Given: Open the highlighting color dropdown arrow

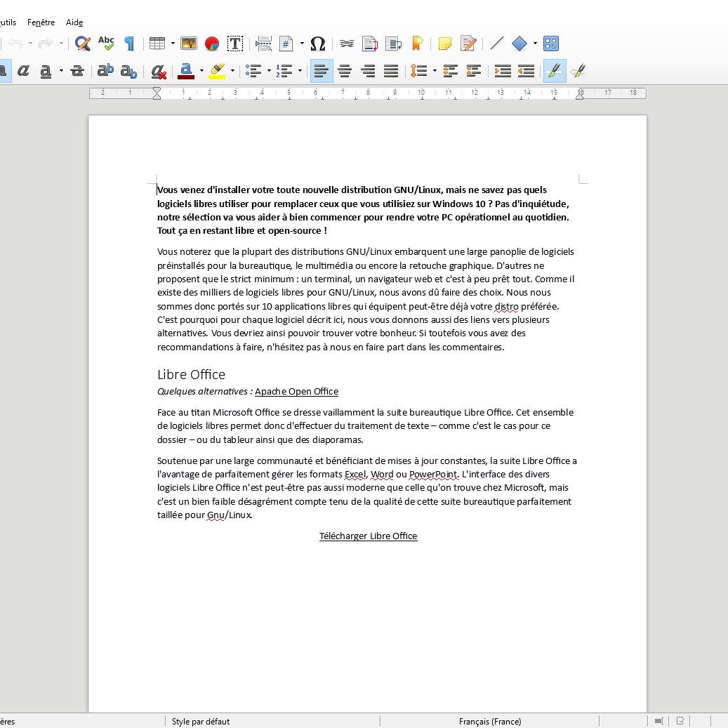Looking at the screenshot, I should point(232,71).
